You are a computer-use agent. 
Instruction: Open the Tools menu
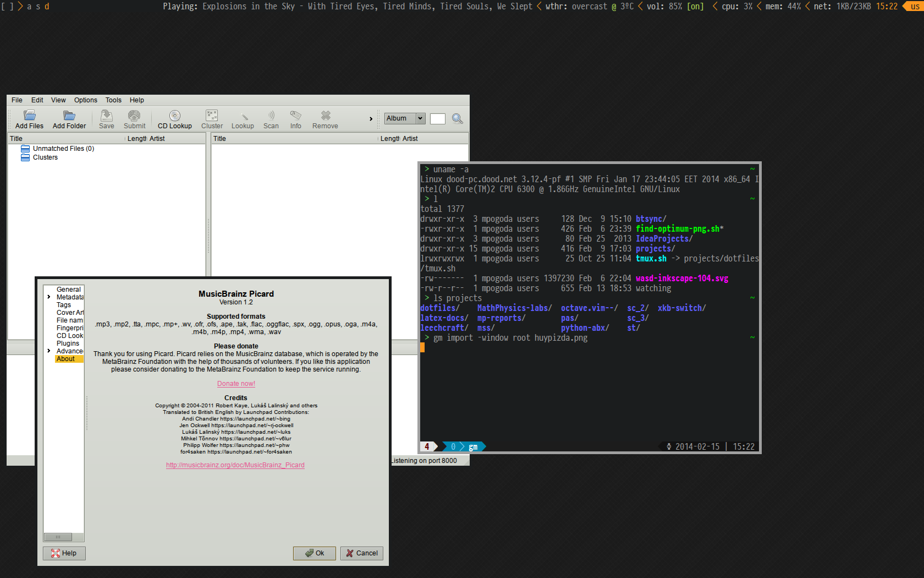113,100
